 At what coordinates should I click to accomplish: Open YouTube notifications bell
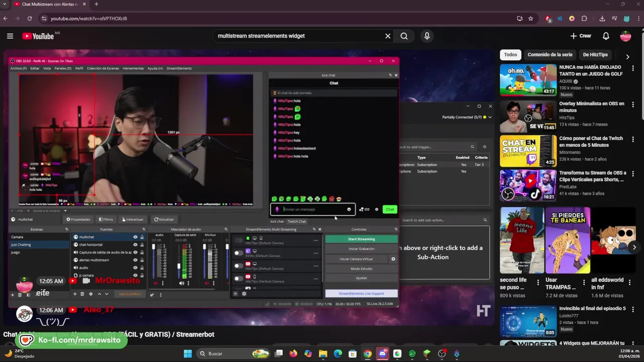coord(606,36)
